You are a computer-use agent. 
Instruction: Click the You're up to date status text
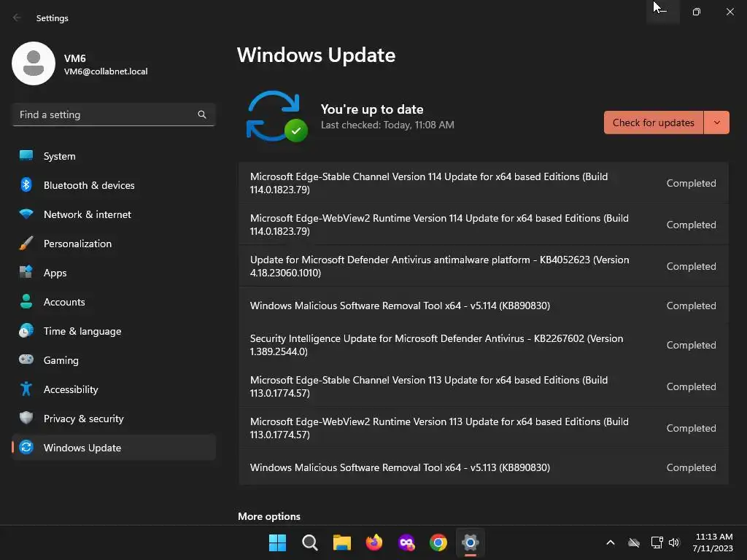click(372, 109)
